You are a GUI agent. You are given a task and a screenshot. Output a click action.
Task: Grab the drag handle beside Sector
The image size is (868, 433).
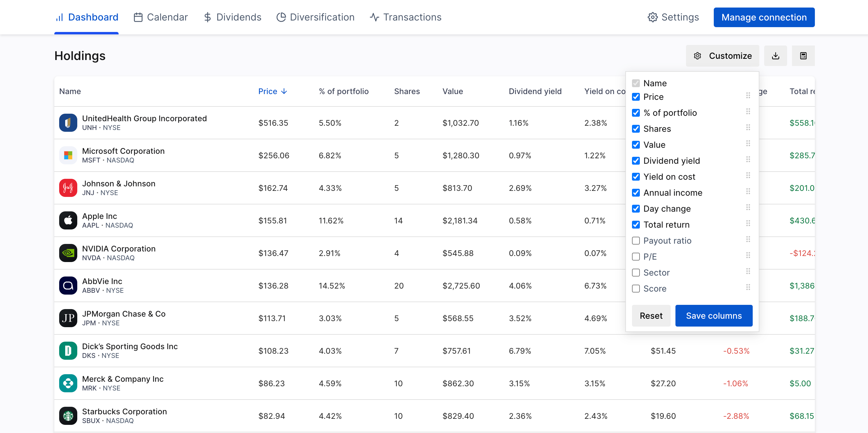pyautogui.click(x=748, y=271)
